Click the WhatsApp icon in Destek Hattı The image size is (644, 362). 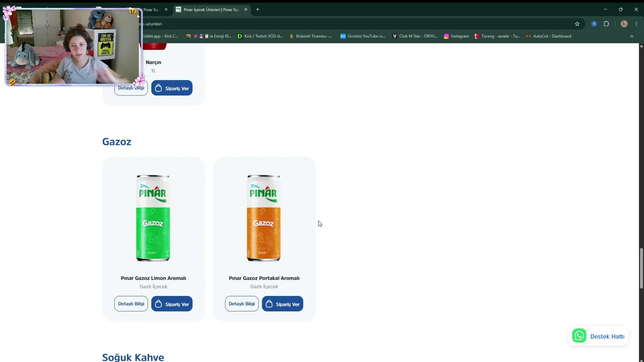coord(579,336)
